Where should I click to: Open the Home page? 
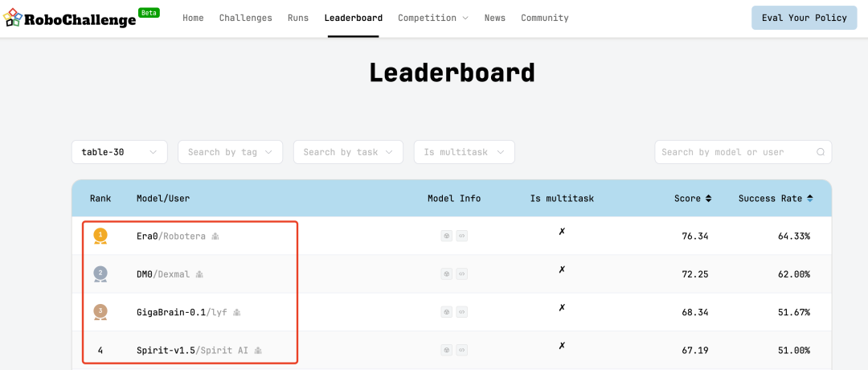[x=193, y=18]
